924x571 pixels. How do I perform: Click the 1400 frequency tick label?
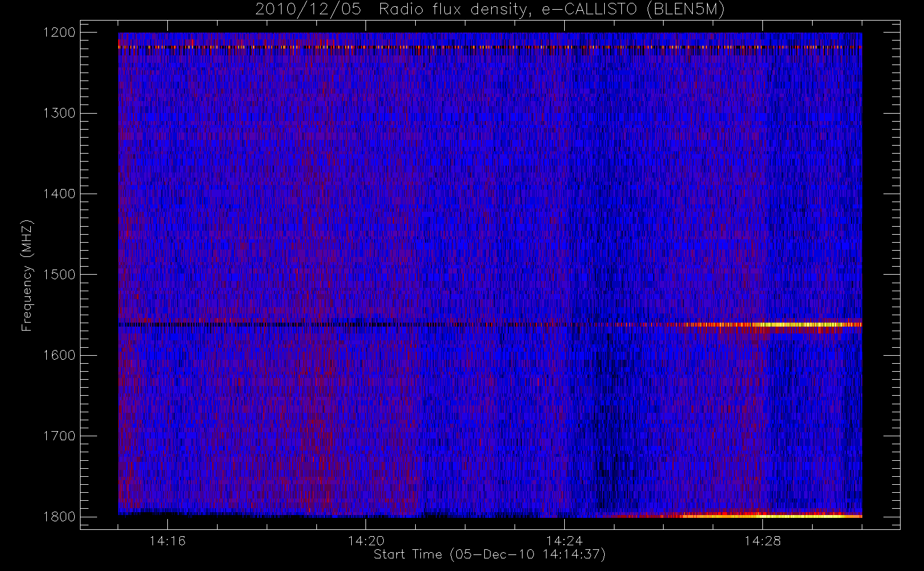pyautogui.click(x=59, y=194)
